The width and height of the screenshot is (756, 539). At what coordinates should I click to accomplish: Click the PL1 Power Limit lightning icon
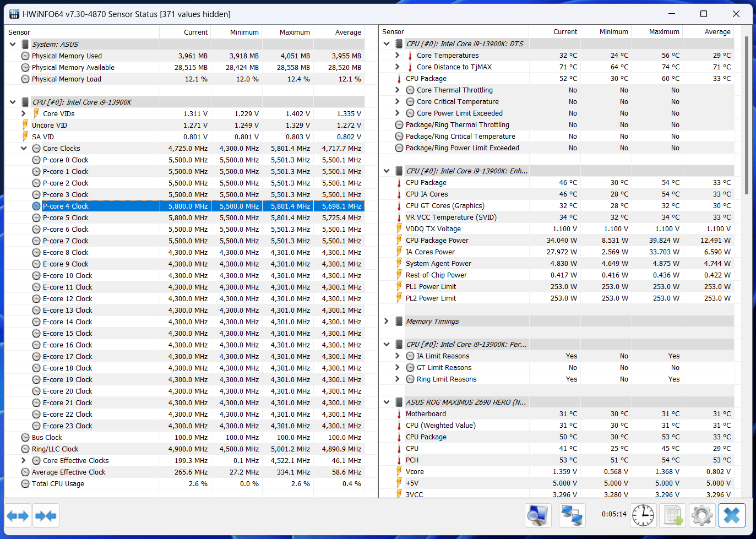tap(399, 286)
